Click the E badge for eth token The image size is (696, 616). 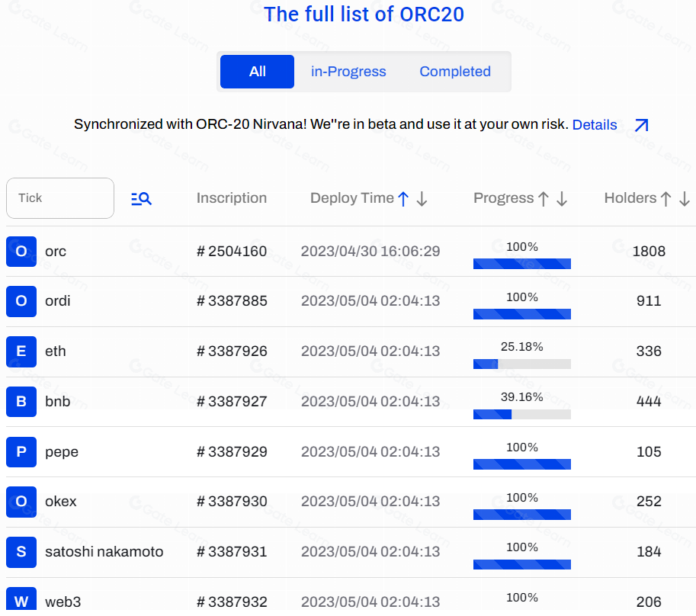click(21, 351)
